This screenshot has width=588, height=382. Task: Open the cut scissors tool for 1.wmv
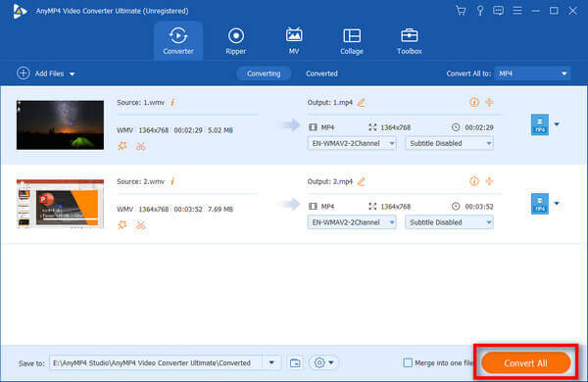[x=140, y=146]
